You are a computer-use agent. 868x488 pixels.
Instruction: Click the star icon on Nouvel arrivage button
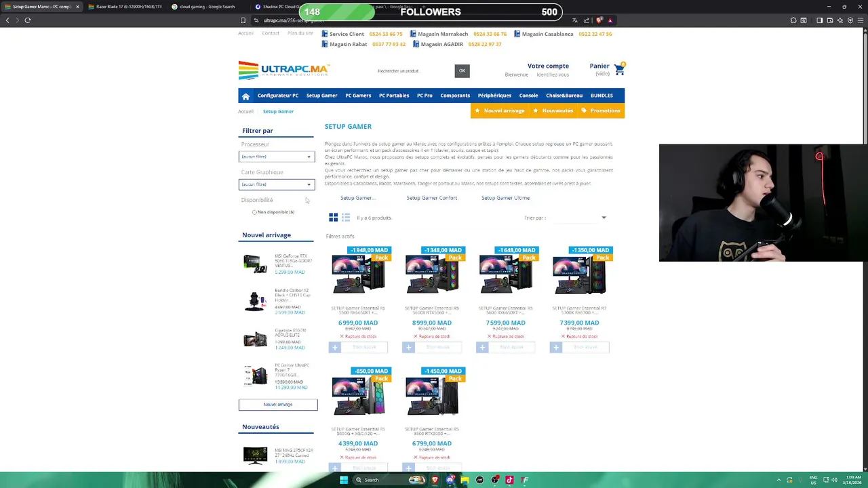pyautogui.click(x=477, y=110)
